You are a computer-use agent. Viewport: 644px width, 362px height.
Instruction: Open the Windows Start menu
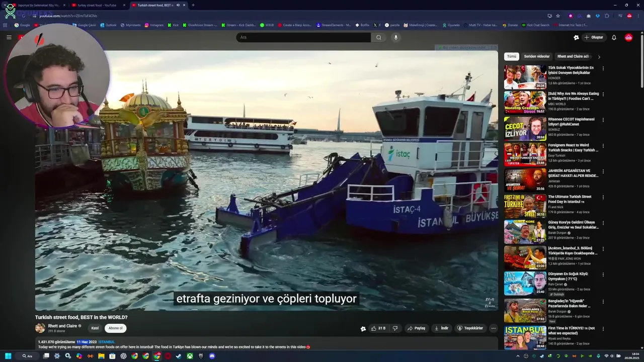(x=8, y=356)
